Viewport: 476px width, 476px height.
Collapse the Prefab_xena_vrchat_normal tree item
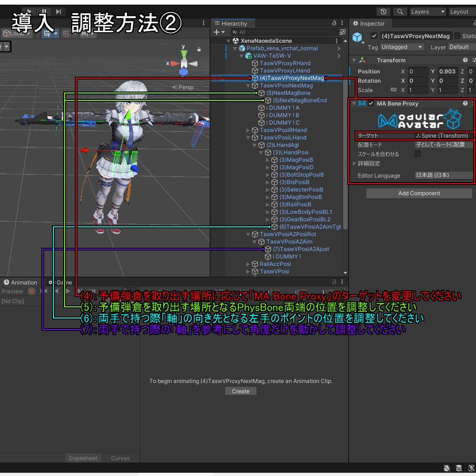(x=235, y=48)
